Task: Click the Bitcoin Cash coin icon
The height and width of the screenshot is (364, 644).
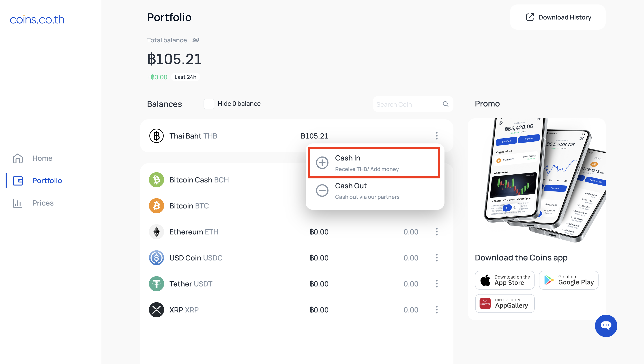Action: click(157, 180)
